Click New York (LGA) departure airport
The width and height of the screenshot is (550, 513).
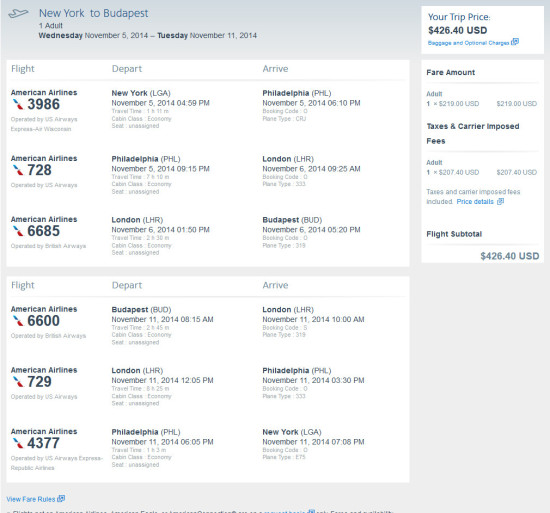click(141, 93)
